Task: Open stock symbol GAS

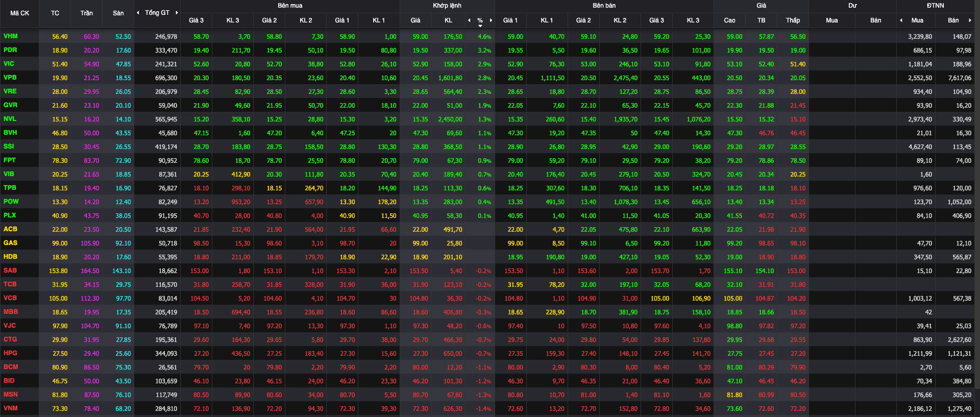Action: (10, 243)
